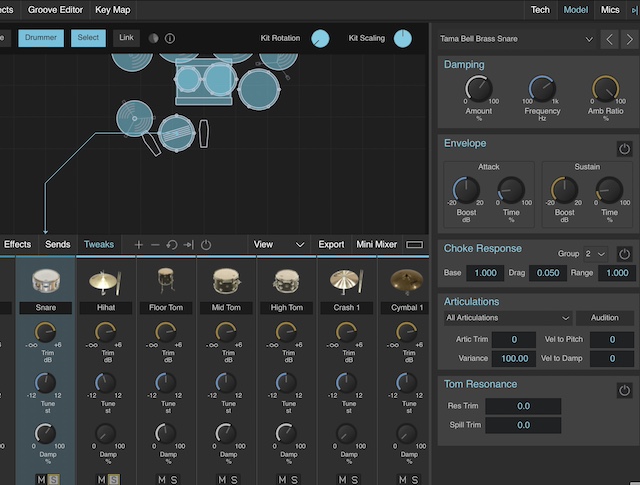Toggle the Envelope section power button
Image resolution: width=640 pixels, height=485 pixels.
point(624,148)
